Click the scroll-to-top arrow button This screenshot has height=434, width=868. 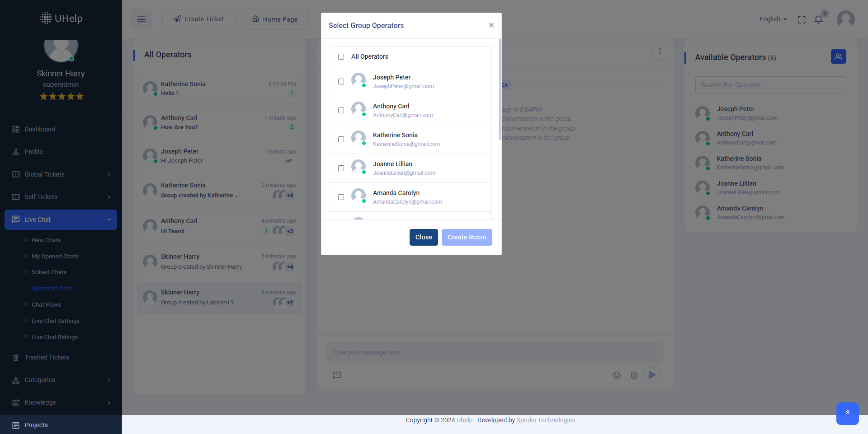[x=847, y=413]
